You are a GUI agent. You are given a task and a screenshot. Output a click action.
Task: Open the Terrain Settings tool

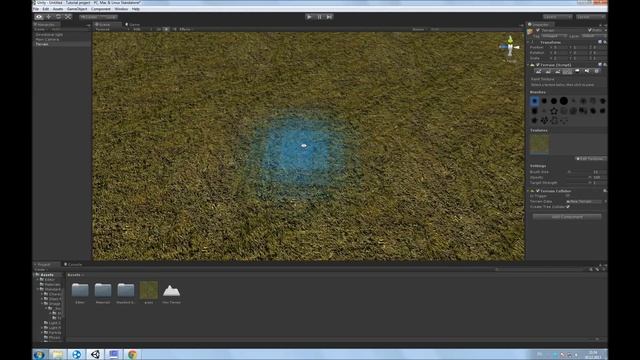coord(597,71)
